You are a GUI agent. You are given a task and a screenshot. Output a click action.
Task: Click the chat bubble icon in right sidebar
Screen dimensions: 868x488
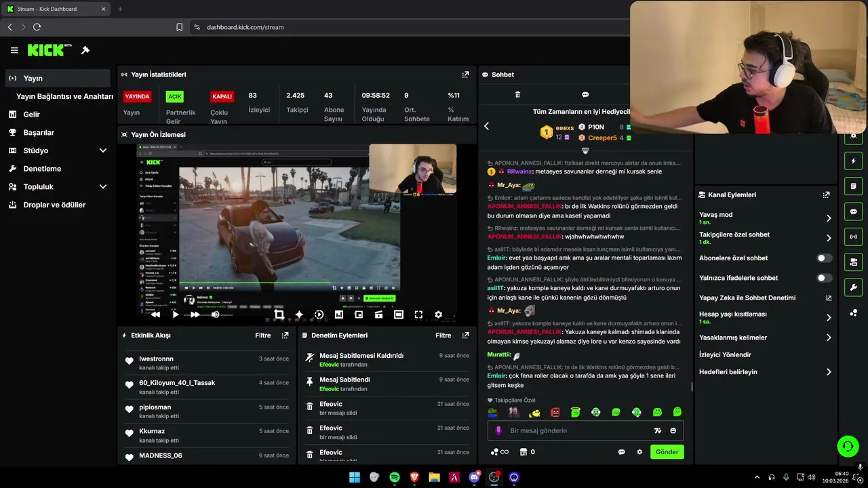853,211
